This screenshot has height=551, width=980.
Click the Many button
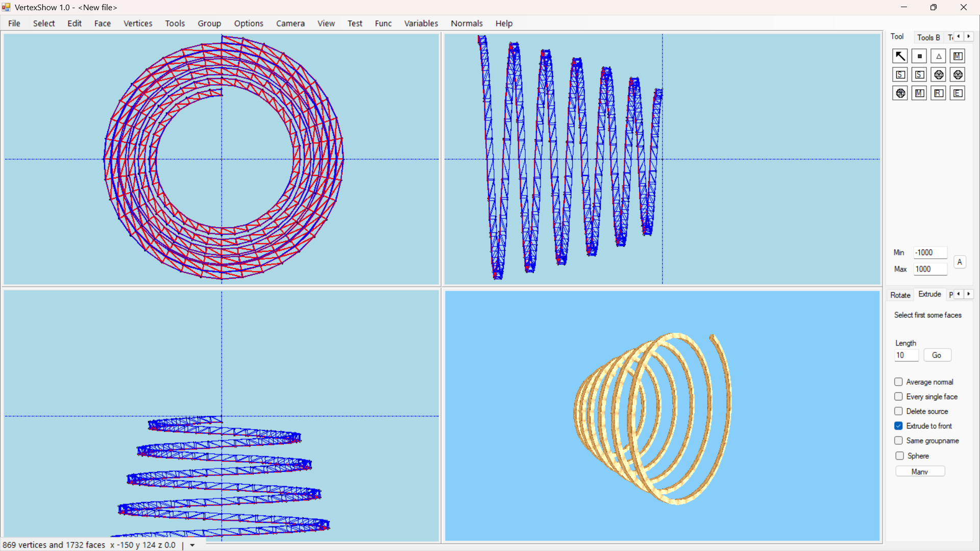pos(920,471)
